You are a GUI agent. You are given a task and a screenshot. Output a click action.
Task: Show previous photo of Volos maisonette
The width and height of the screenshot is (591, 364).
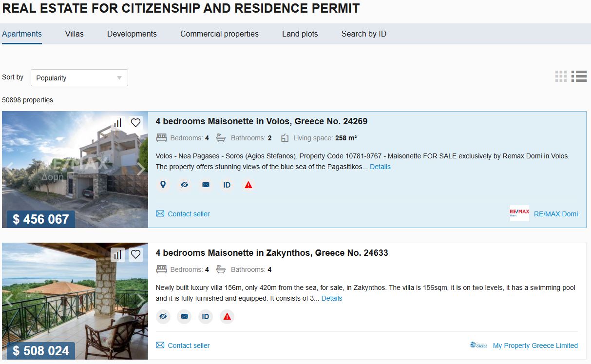point(9,169)
